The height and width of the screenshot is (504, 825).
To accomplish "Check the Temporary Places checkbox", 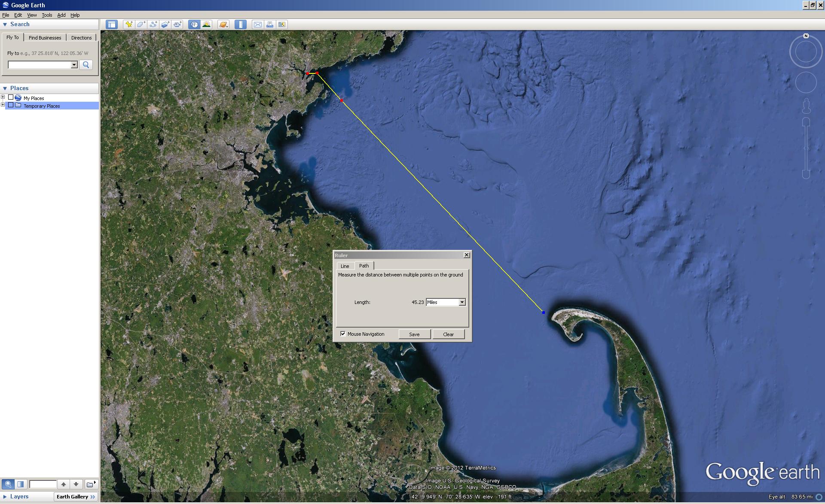I will (11, 105).
